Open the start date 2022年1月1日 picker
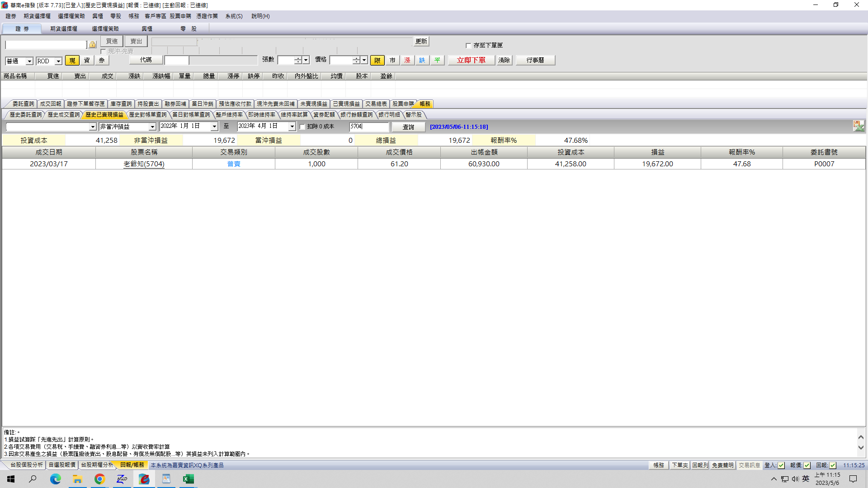This screenshot has height=488, width=868. click(214, 127)
